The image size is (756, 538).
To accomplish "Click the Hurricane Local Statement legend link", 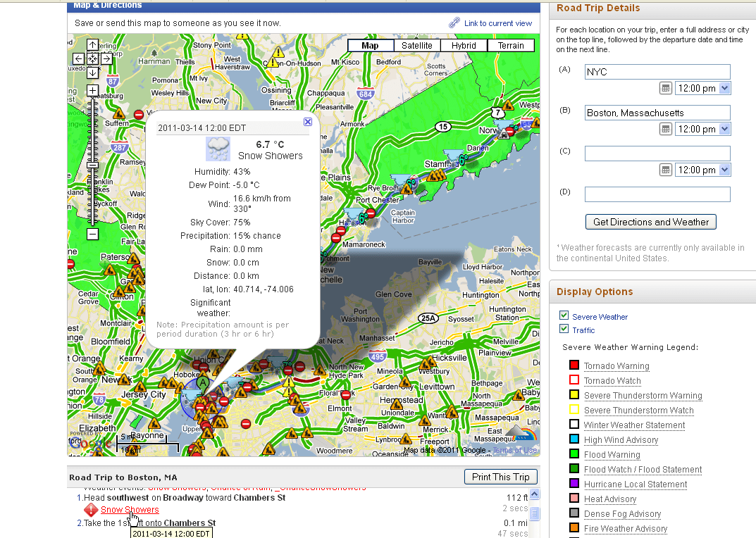I will (x=636, y=484).
